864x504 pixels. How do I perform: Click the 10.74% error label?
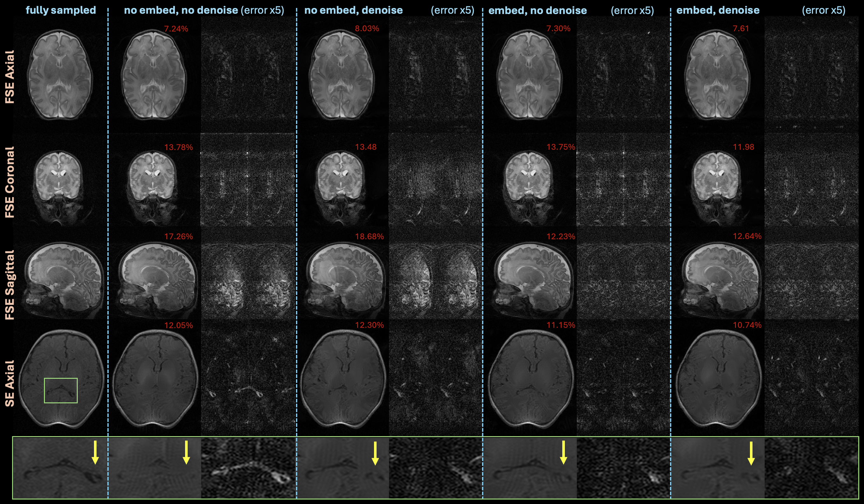[x=747, y=325]
